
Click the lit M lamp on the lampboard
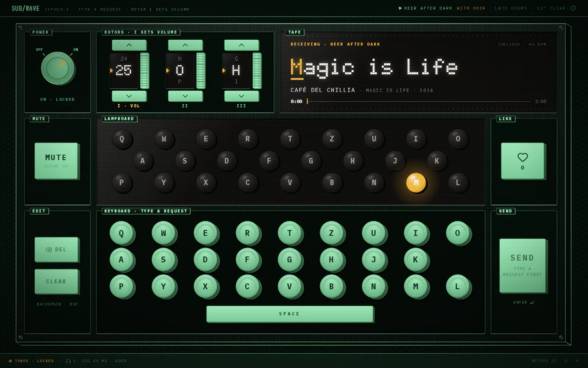pos(416,183)
